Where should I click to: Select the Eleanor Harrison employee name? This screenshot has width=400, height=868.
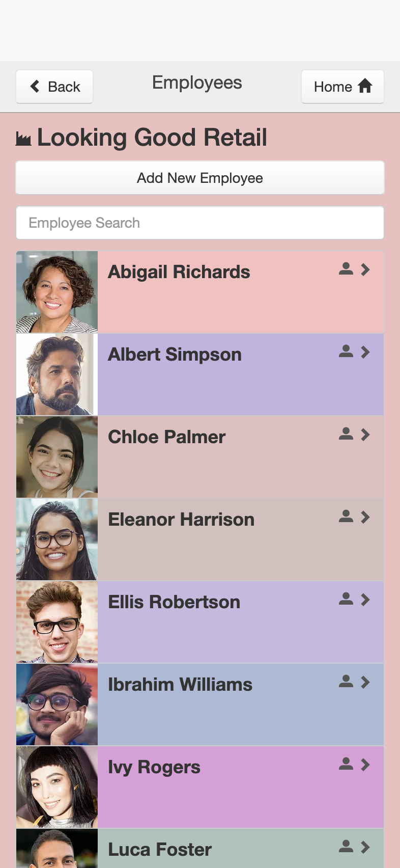click(x=181, y=520)
